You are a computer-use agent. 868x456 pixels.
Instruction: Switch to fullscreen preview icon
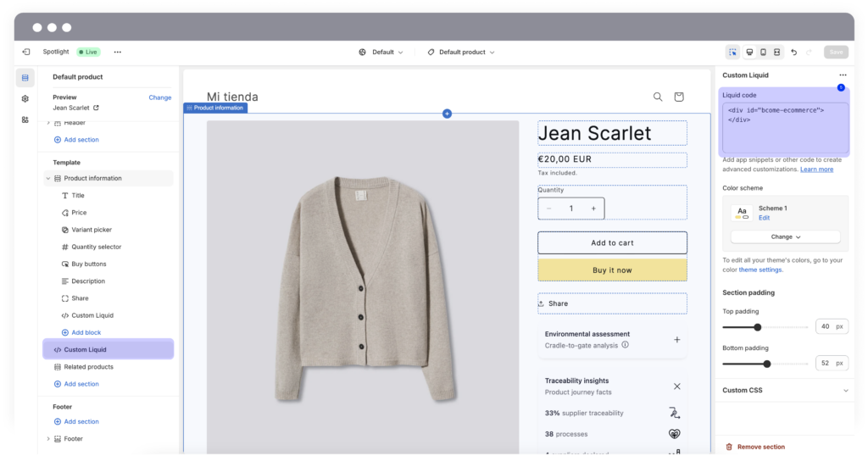point(777,52)
